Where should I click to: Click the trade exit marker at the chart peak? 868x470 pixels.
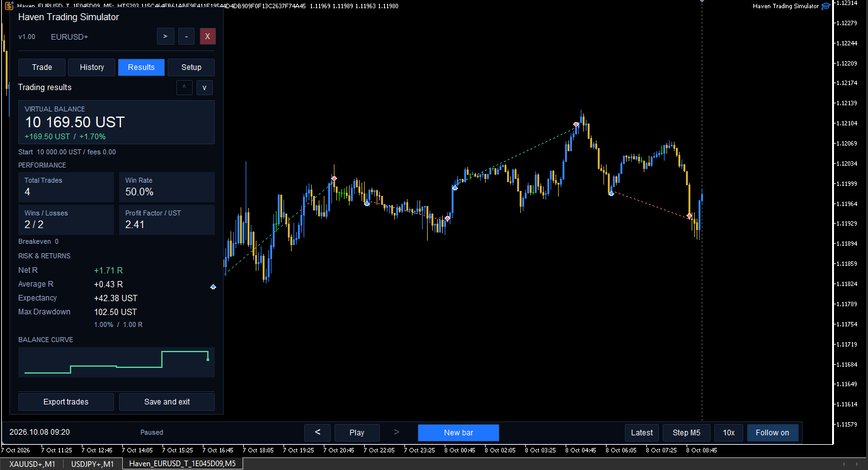(x=576, y=125)
